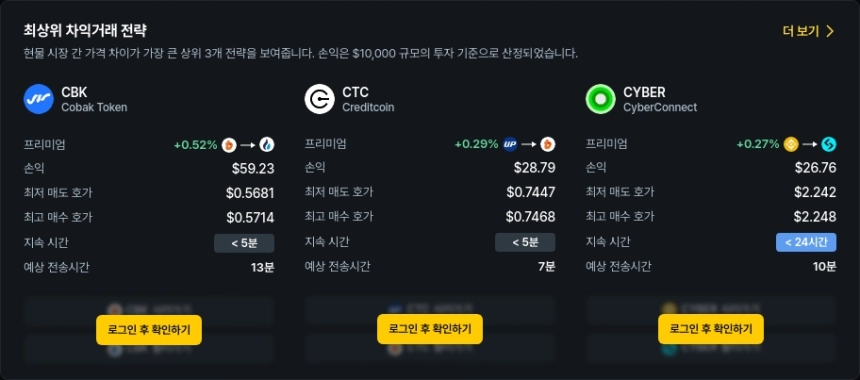Click the UP exchange icon in CTC premium row
The image size is (860, 380).
tap(510, 145)
